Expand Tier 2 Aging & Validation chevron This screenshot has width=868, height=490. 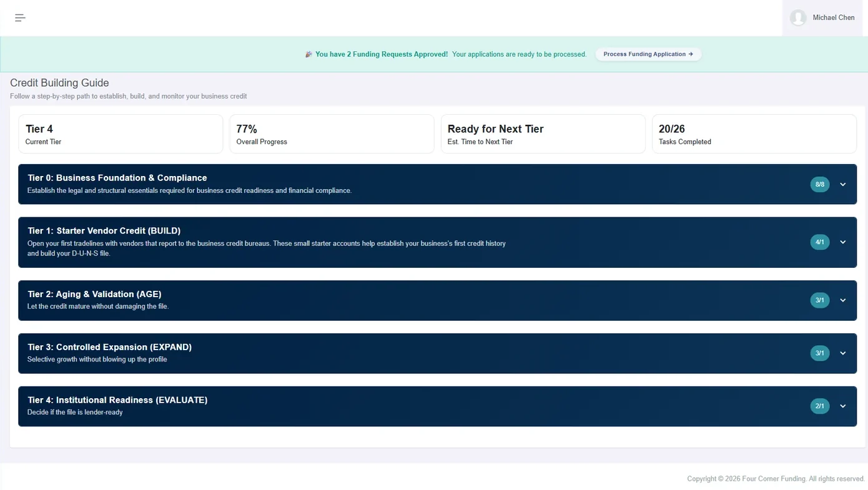pyautogui.click(x=842, y=300)
